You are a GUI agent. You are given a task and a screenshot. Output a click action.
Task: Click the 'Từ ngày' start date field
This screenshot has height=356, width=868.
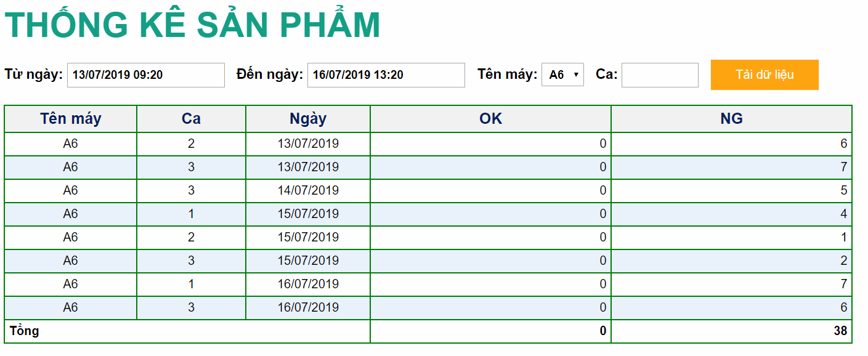point(145,75)
